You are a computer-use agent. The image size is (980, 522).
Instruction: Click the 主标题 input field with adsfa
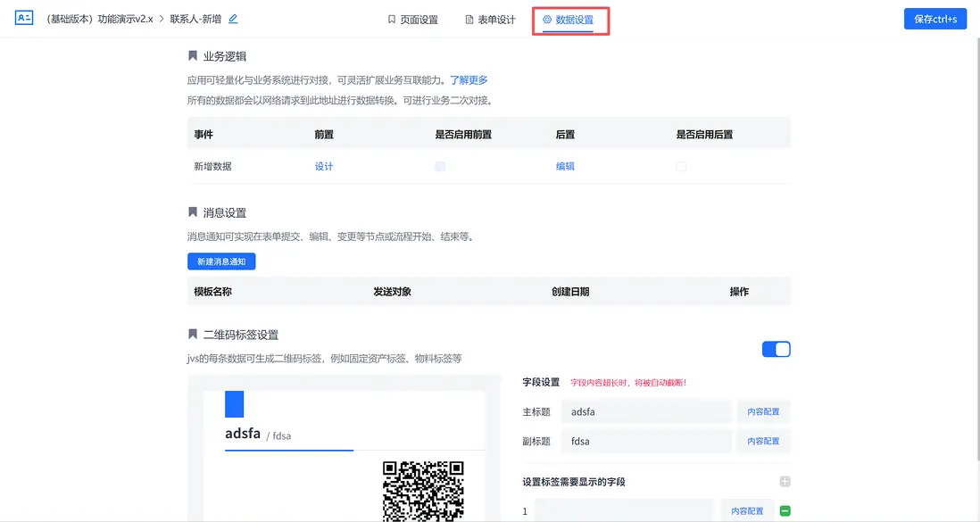(646, 412)
